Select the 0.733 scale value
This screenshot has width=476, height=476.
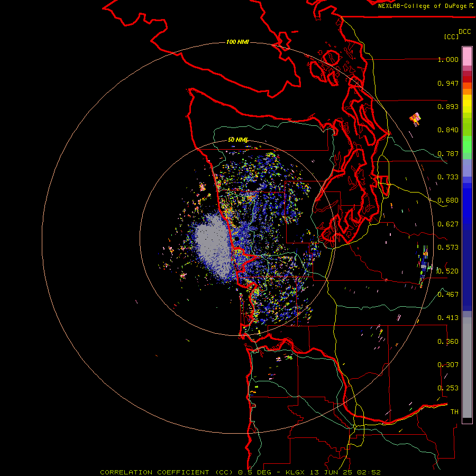click(x=448, y=177)
